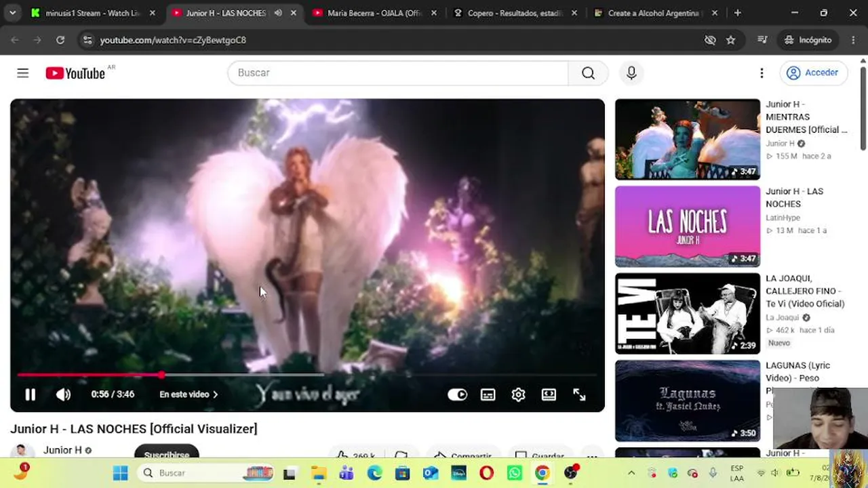Open the Copero - Resultados tab

click(515, 13)
